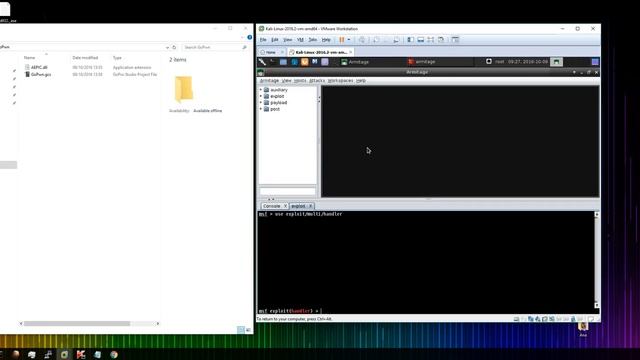Click VMware unity mode toolbar icon

441,40
